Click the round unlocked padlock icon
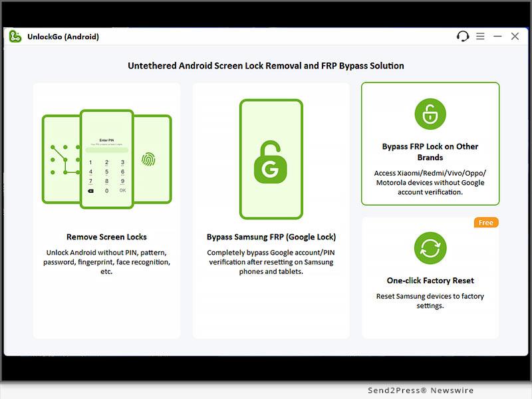This screenshot has width=532, height=399. pyautogui.click(x=430, y=114)
